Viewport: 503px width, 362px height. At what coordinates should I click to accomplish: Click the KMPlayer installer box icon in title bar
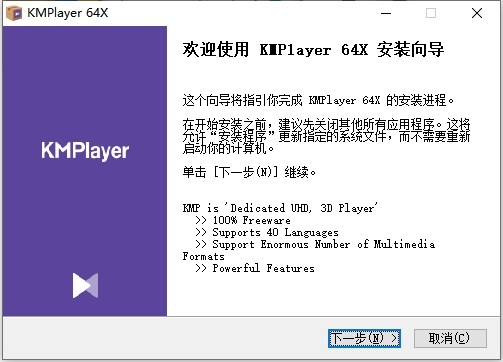click(x=14, y=13)
